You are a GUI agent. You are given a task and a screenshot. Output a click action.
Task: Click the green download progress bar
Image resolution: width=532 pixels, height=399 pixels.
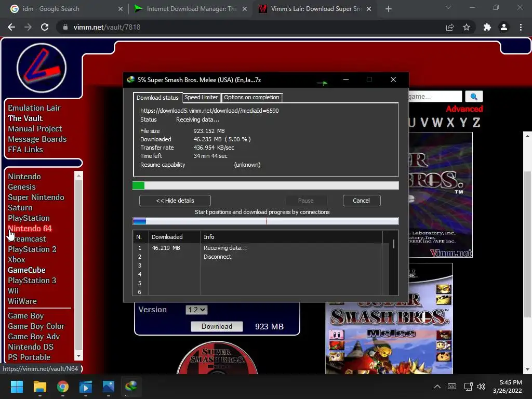265,185
